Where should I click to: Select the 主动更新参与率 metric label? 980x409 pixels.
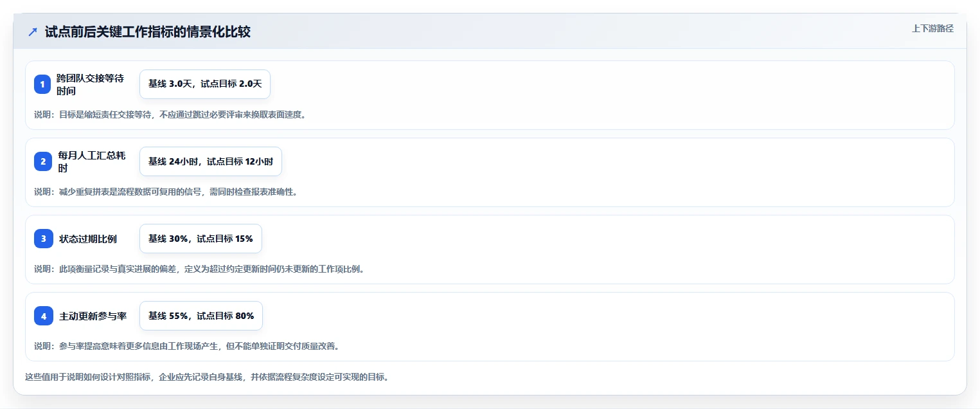tap(93, 316)
